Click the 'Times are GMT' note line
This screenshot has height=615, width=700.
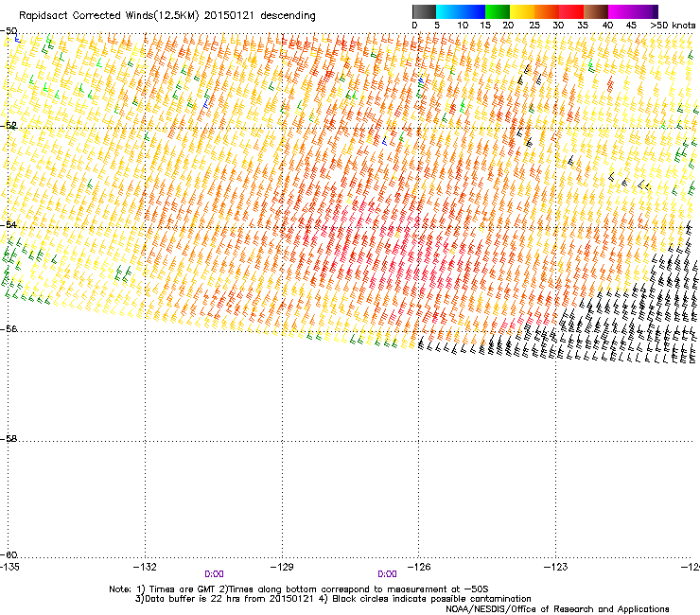299,589
